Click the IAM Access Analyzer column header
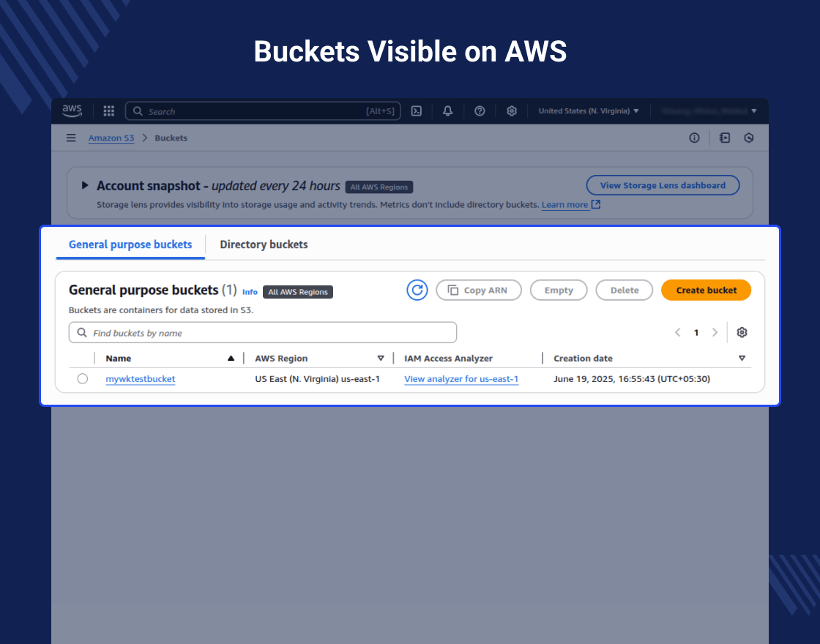 (x=448, y=358)
